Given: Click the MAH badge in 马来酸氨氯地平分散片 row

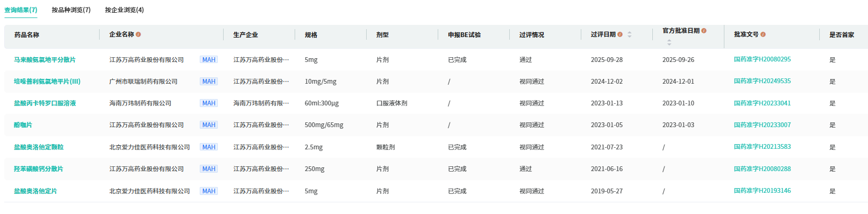Looking at the screenshot, I should coord(209,60).
